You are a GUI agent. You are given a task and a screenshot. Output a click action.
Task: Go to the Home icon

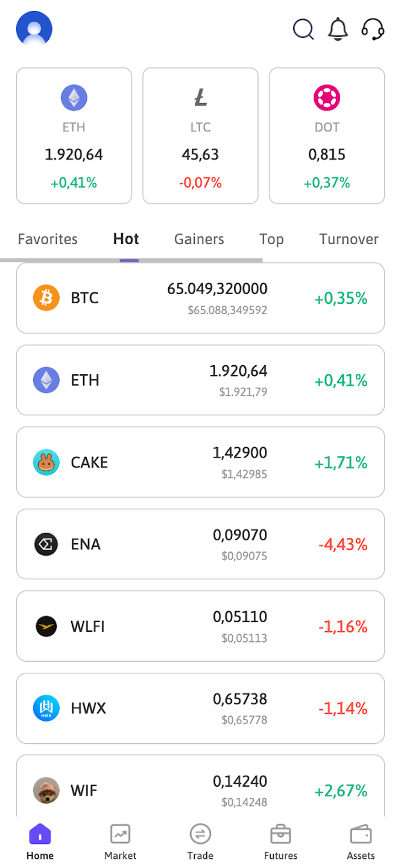click(x=40, y=834)
